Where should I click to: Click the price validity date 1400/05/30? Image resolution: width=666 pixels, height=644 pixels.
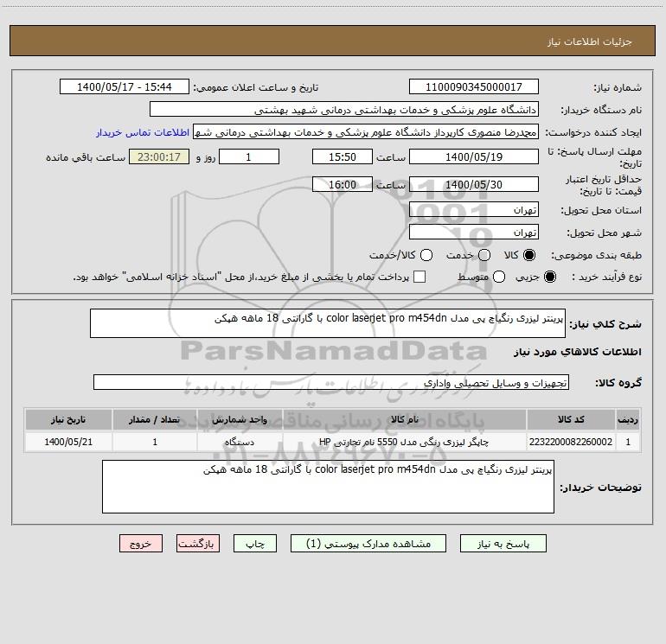pos(474,184)
